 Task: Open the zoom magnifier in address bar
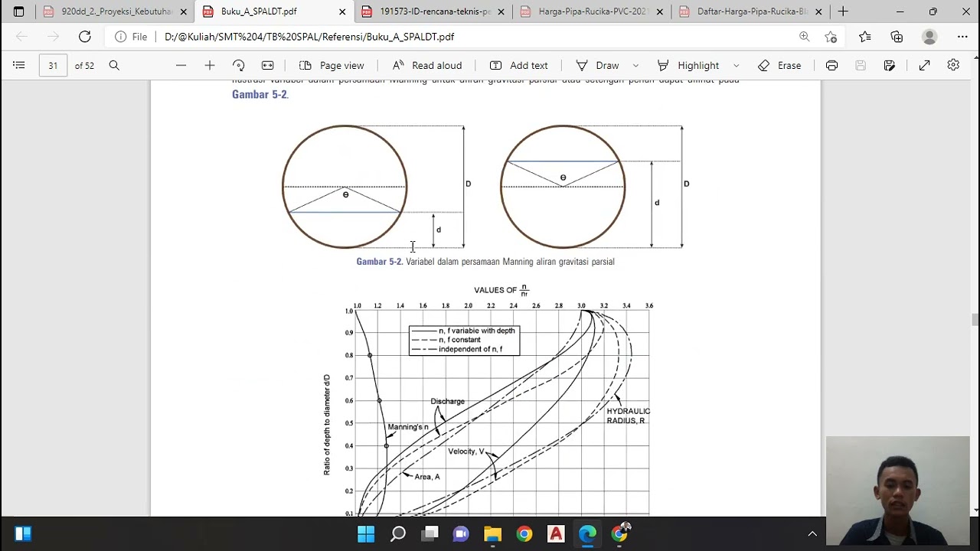805,37
